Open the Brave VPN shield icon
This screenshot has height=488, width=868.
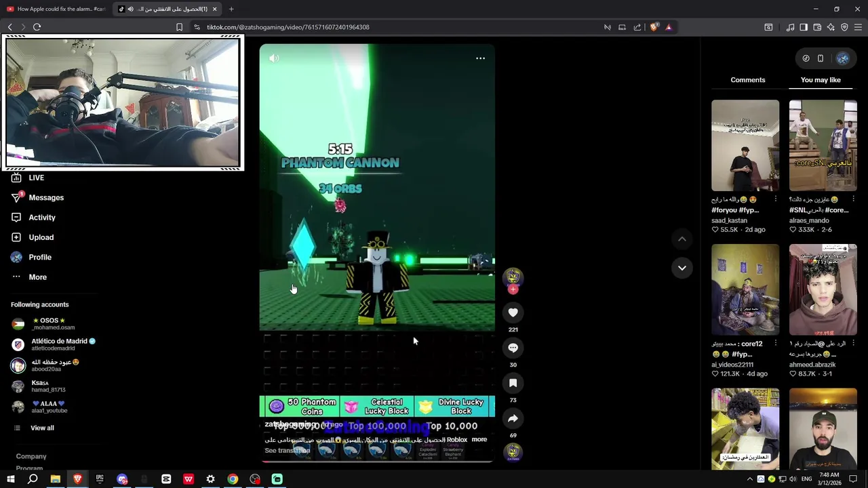(844, 27)
